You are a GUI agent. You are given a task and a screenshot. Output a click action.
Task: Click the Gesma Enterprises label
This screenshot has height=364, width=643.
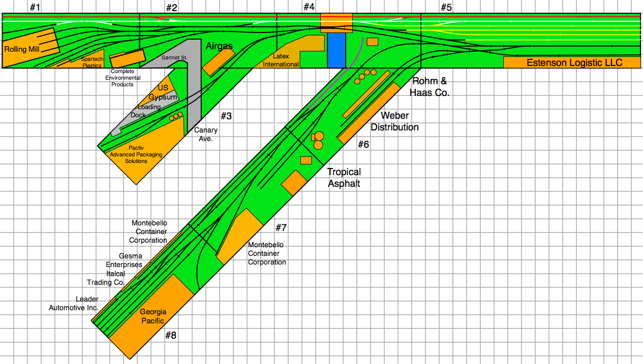(x=124, y=260)
